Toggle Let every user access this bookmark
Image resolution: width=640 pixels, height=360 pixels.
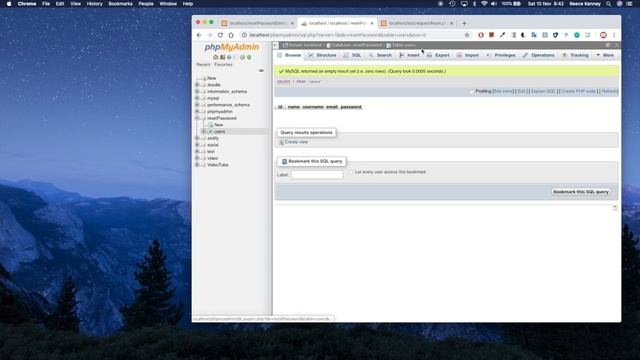click(x=351, y=172)
